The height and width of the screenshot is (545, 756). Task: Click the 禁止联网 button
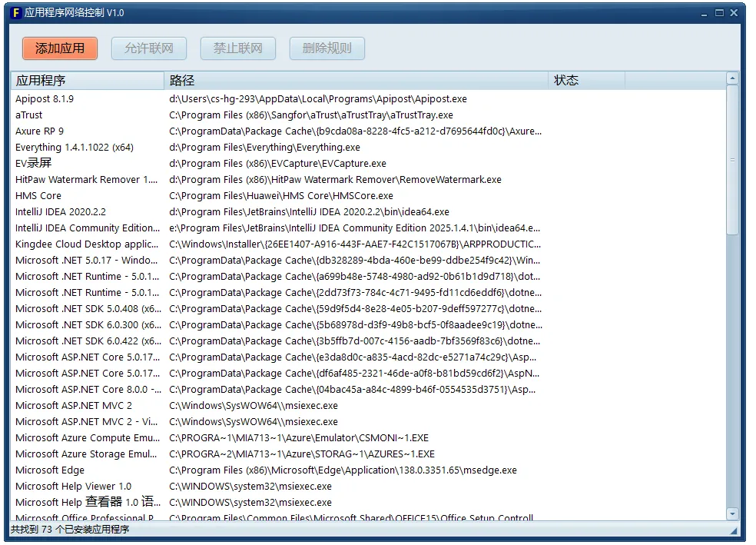pyautogui.click(x=238, y=48)
